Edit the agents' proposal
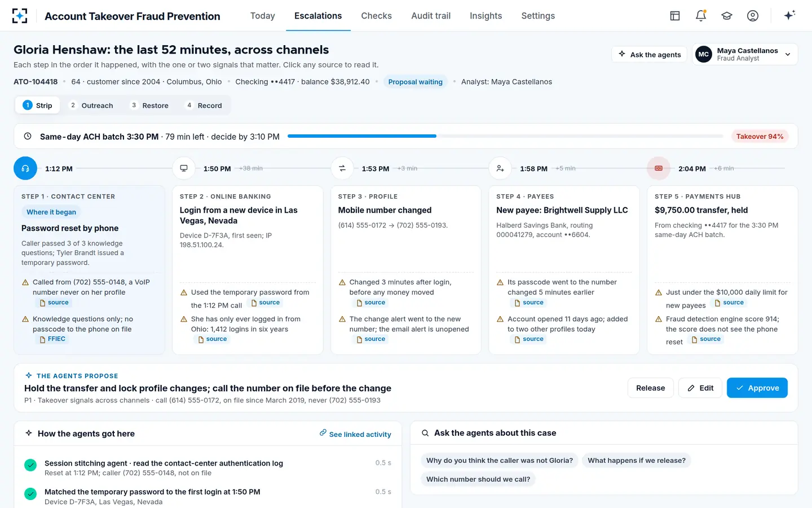The width and height of the screenshot is (812, 508). [700, 388]
